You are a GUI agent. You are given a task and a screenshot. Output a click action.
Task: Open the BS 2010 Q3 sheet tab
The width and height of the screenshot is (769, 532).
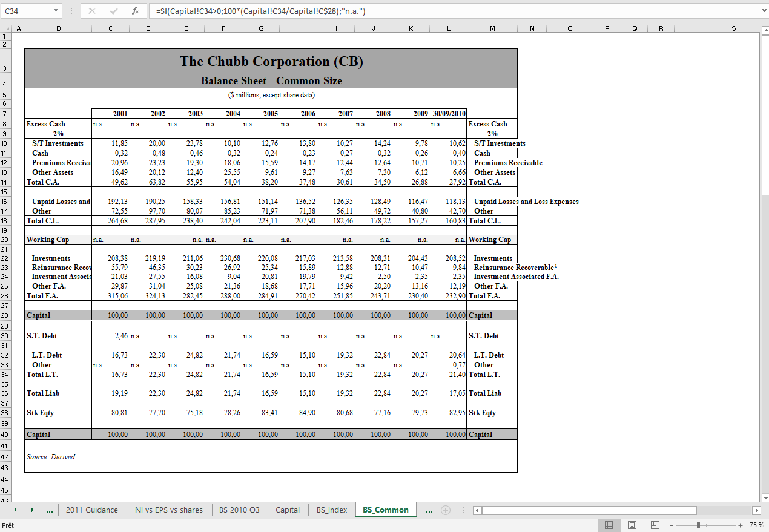pos(239,510)
